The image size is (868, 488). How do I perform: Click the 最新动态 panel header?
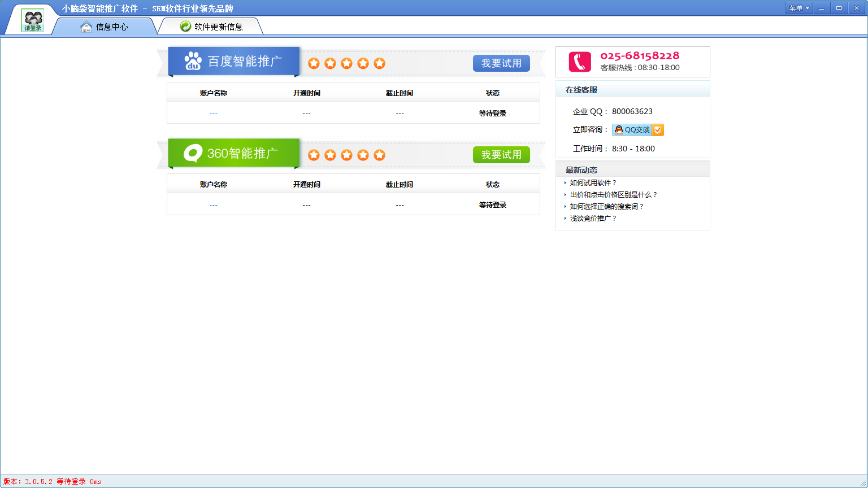click(x=633, y=169)
